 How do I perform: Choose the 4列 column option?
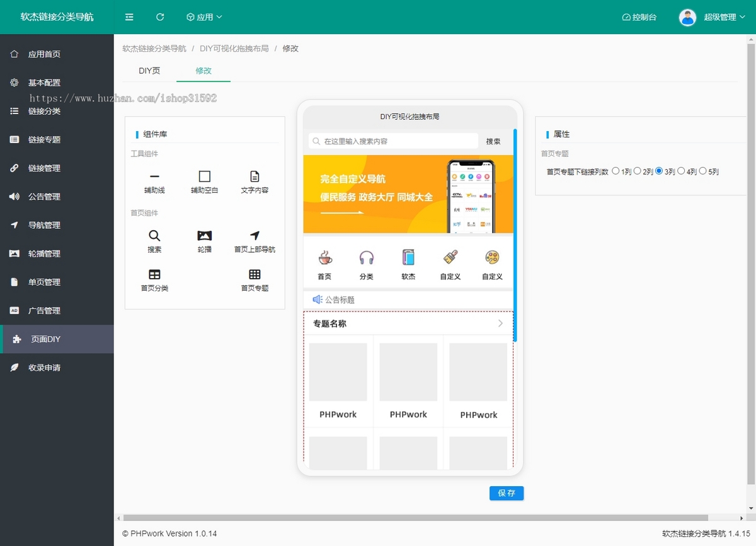(x=681, y=171)
